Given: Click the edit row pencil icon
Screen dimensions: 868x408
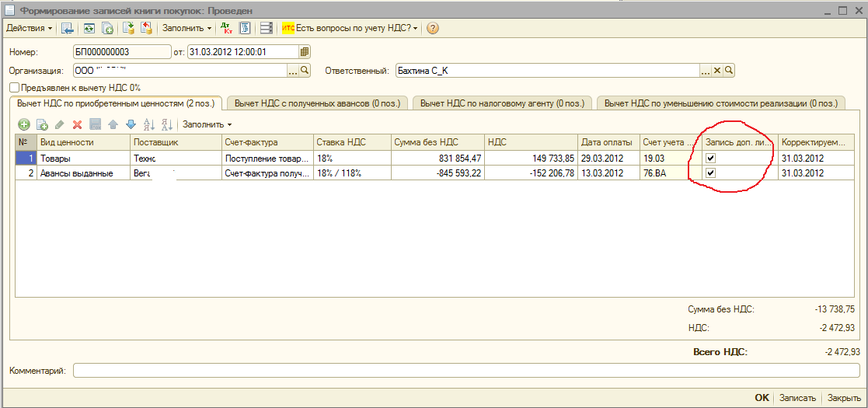Looking at the screenshot, I should point(59,124).
